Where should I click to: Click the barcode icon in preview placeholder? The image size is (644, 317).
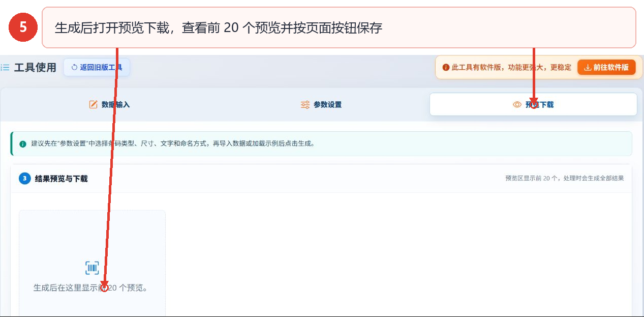point(92,268)
